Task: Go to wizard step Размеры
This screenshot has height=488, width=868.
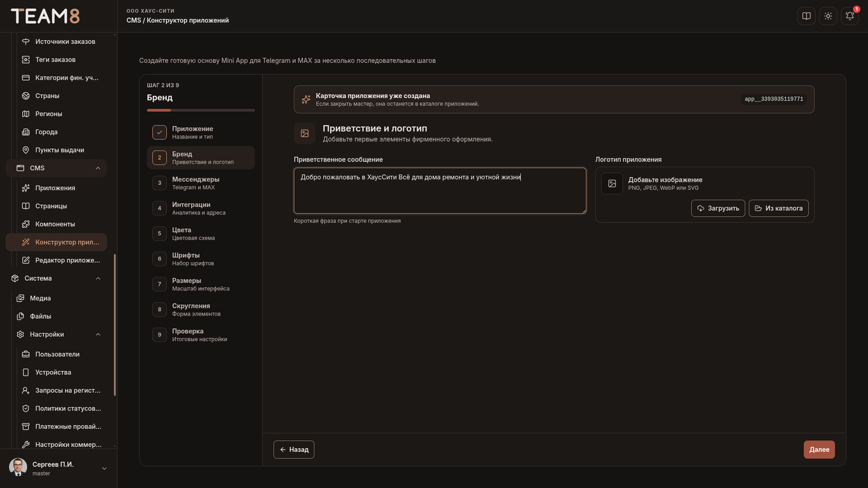Action: (x=201, y=284)
